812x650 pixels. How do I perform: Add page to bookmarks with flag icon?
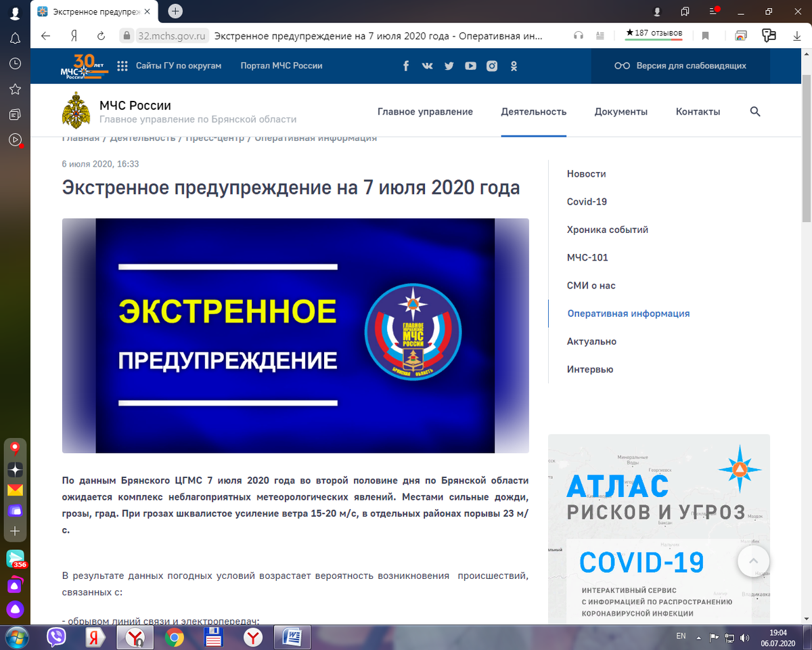coord(705,36)
